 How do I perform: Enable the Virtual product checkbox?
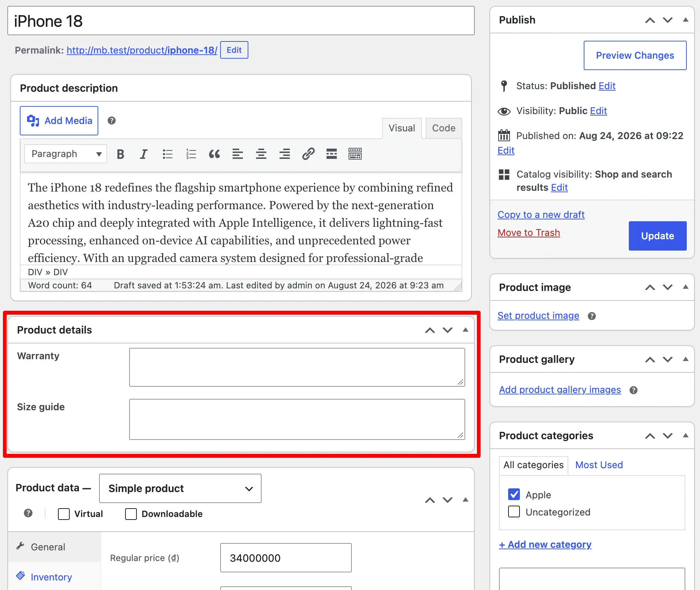tap(64, 514)
